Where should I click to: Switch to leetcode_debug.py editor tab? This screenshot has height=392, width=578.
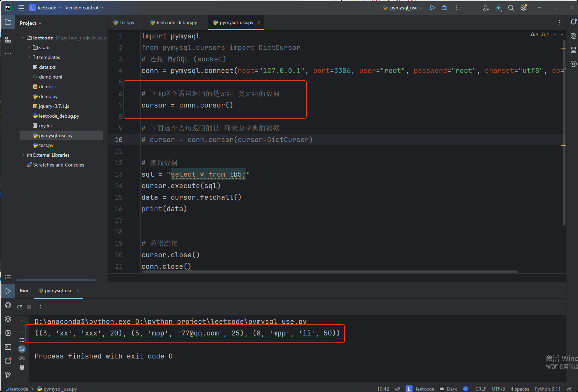[173, 22]
